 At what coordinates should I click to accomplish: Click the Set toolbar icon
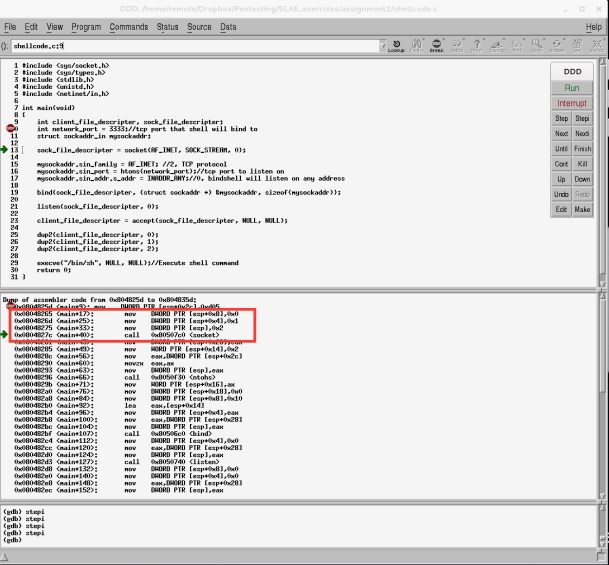coord(575,45)
